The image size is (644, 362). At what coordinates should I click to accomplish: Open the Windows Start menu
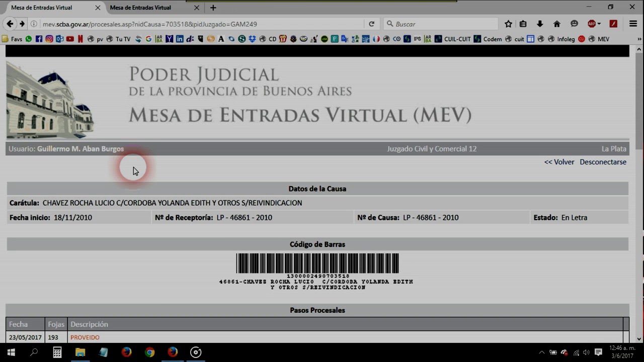click(11, 352)
